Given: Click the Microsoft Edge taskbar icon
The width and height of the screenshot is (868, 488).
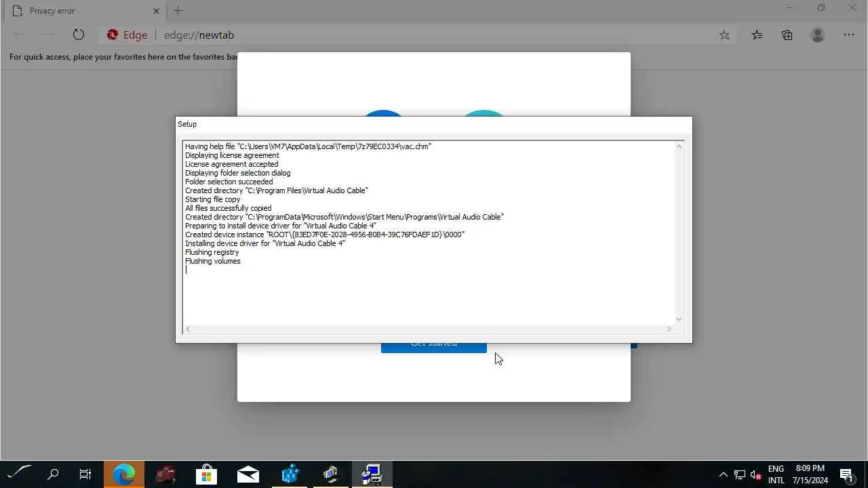Looking at the screenshot, I should tap(124, 474).
